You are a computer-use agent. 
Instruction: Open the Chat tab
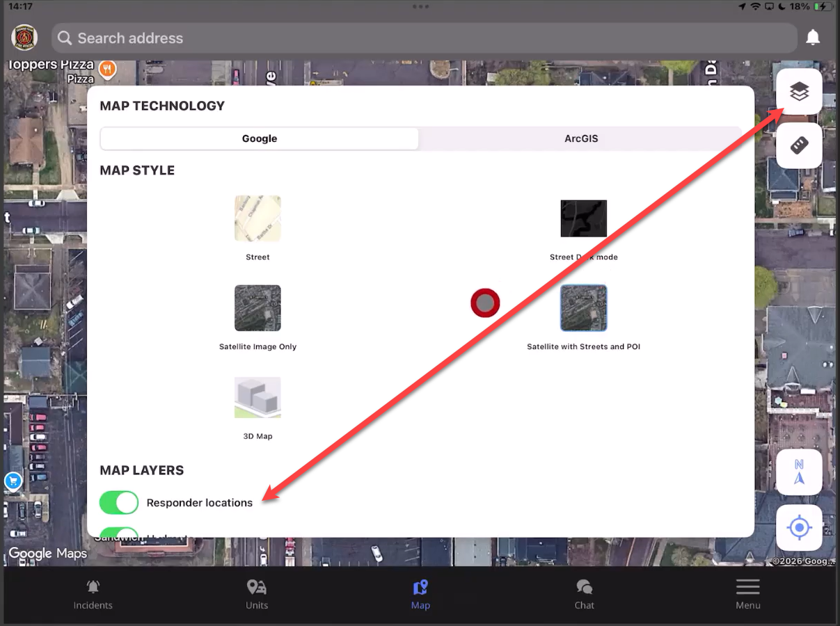point(584,595)
